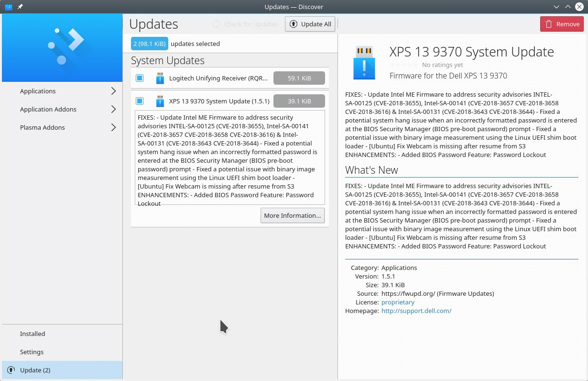Click the small XPS 13 9370 firmware icon in the update list

[x=160, y=101]
